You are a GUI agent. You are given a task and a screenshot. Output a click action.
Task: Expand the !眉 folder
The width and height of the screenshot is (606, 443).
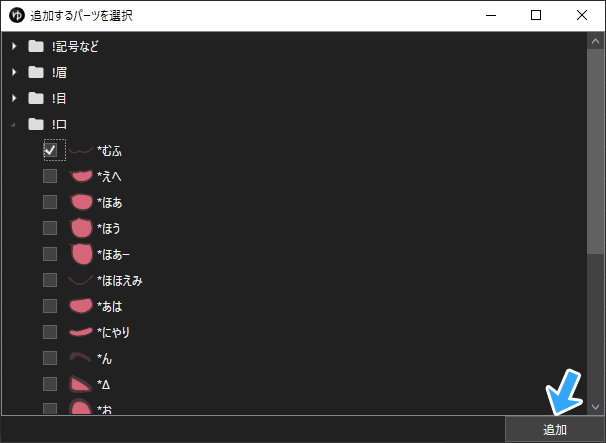point(14,72)
